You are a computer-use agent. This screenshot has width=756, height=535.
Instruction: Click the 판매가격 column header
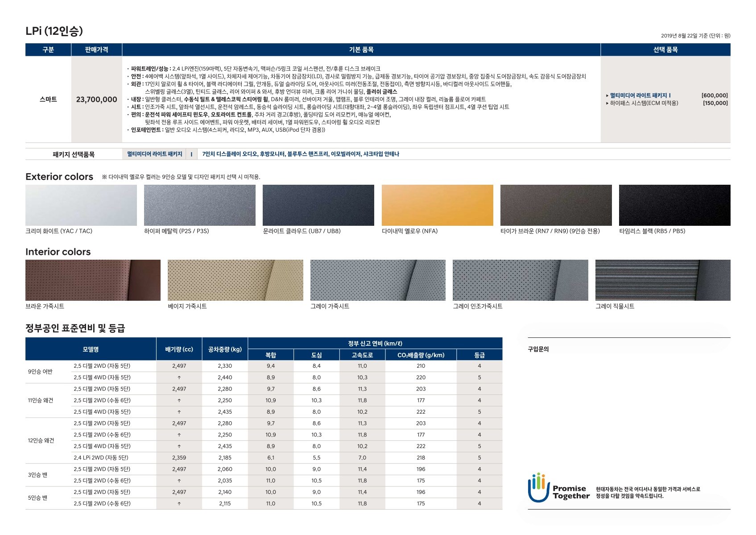pos(96,50)
